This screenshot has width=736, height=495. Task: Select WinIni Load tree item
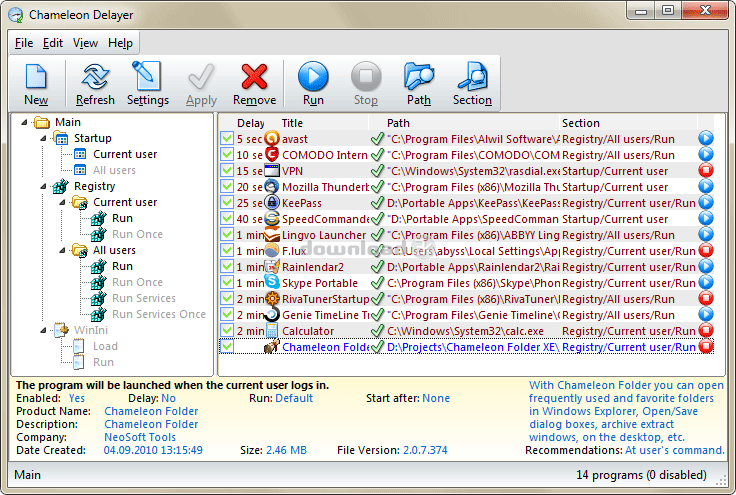coord(105,346)
